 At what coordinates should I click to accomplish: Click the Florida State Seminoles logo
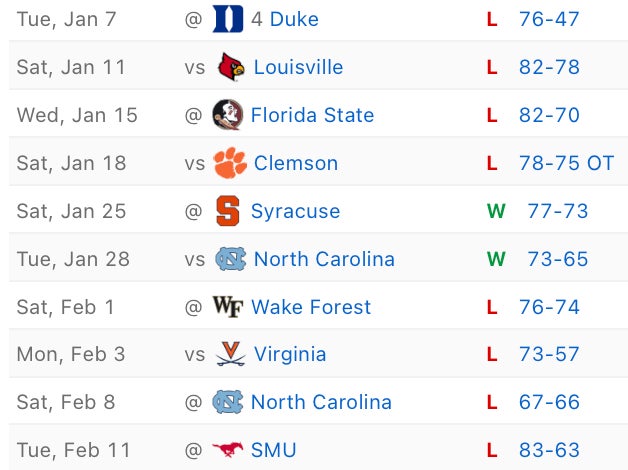[227, 115]
